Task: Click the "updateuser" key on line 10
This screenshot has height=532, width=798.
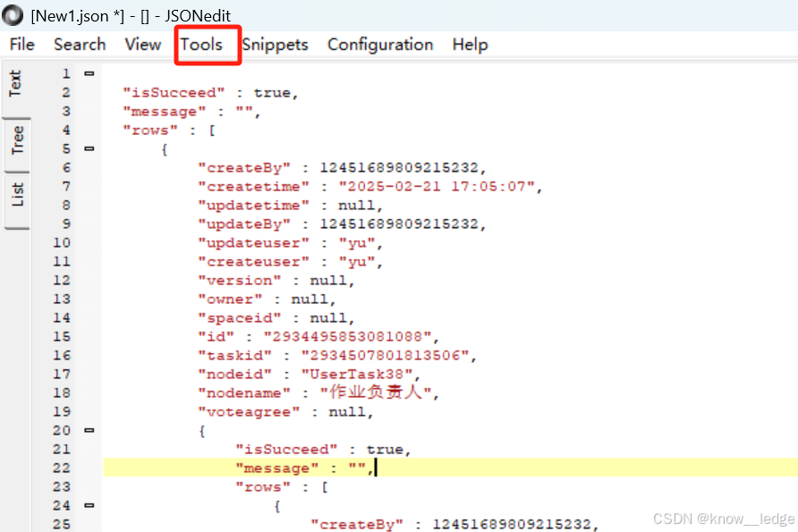Action: point(253,243)
